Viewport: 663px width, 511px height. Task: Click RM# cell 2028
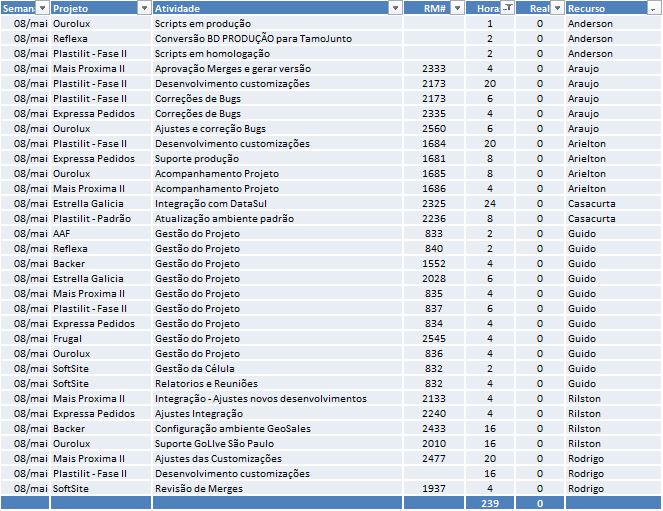point(434,279)
